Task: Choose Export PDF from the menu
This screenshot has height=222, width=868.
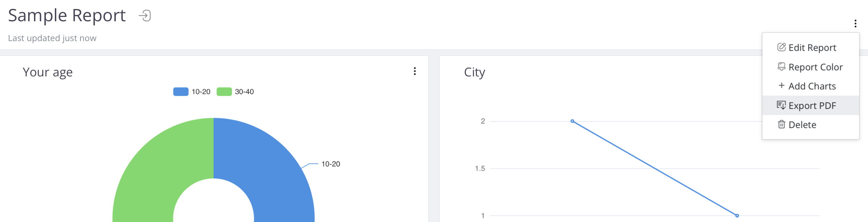Action: coord(812,106)
